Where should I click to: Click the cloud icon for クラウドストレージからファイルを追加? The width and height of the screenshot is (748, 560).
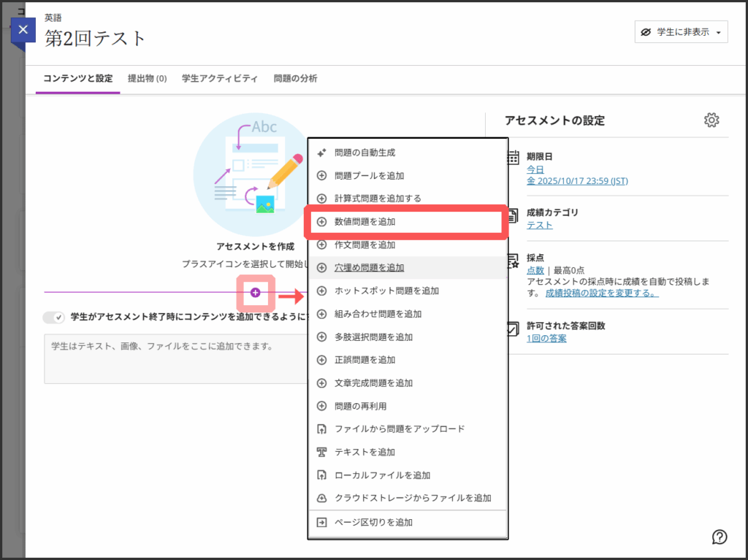[321, 498]
